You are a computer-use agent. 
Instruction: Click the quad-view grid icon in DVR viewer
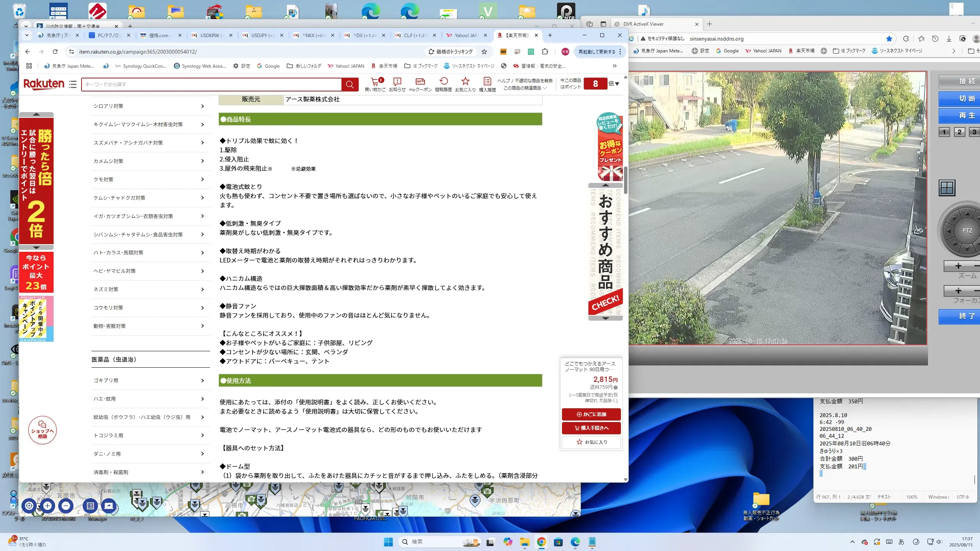[947, 188]
